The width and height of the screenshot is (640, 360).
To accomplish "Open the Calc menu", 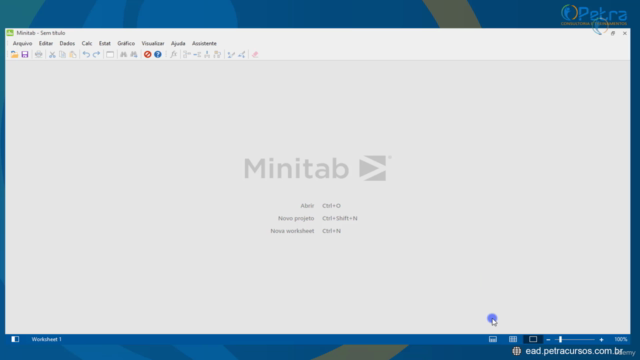I will coord(87,43).
